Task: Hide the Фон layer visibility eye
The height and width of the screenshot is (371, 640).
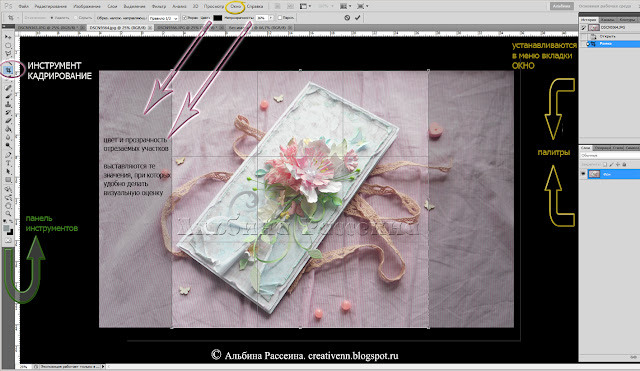Action: click(x=583, y=174)
